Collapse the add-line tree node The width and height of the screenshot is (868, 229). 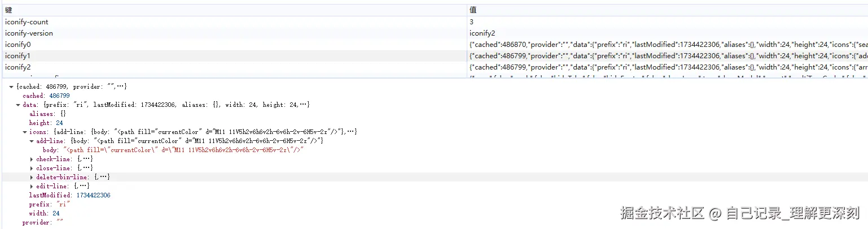32,141
